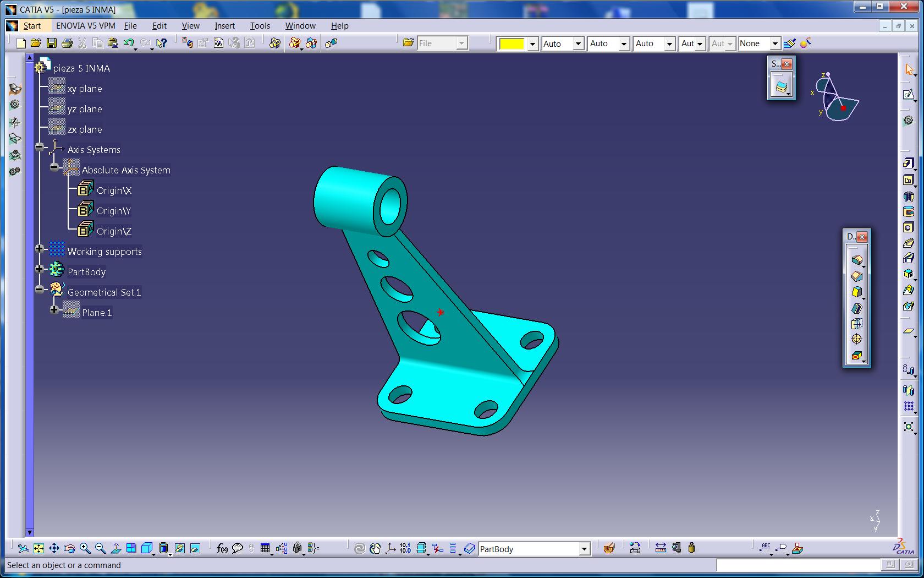Open the yellow fill color dropdown
The image size is (924, 578).
click(532, 43)
